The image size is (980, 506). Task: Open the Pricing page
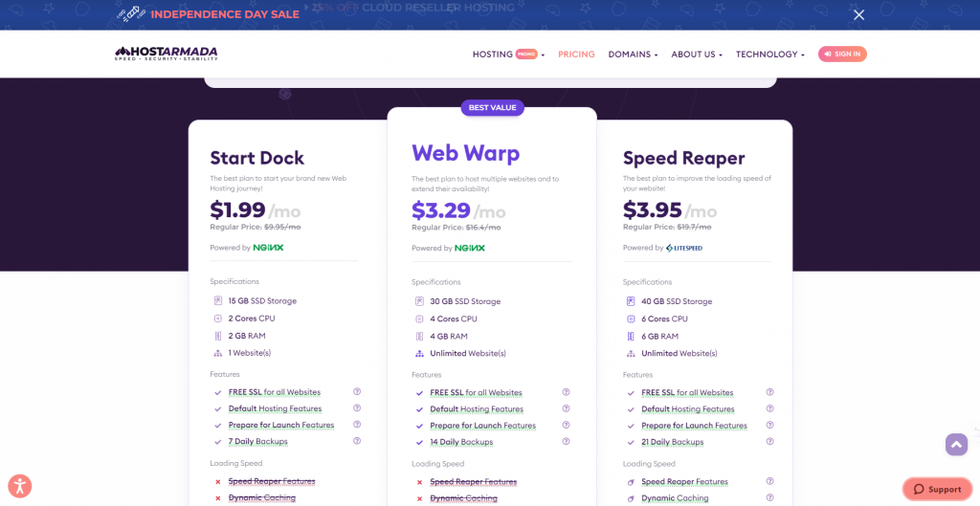[x=576, y=55]
